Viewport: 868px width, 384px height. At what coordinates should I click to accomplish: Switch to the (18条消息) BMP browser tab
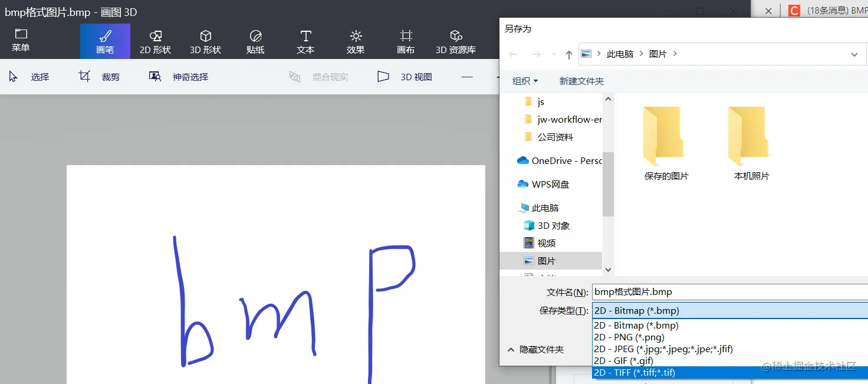point(828,11)
